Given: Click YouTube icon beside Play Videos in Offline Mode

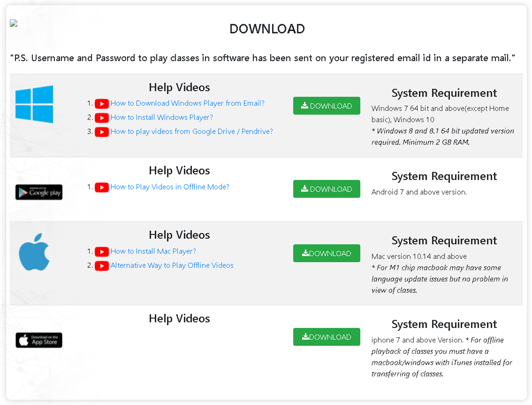Looking at the screenshot, I should point(102,187).
